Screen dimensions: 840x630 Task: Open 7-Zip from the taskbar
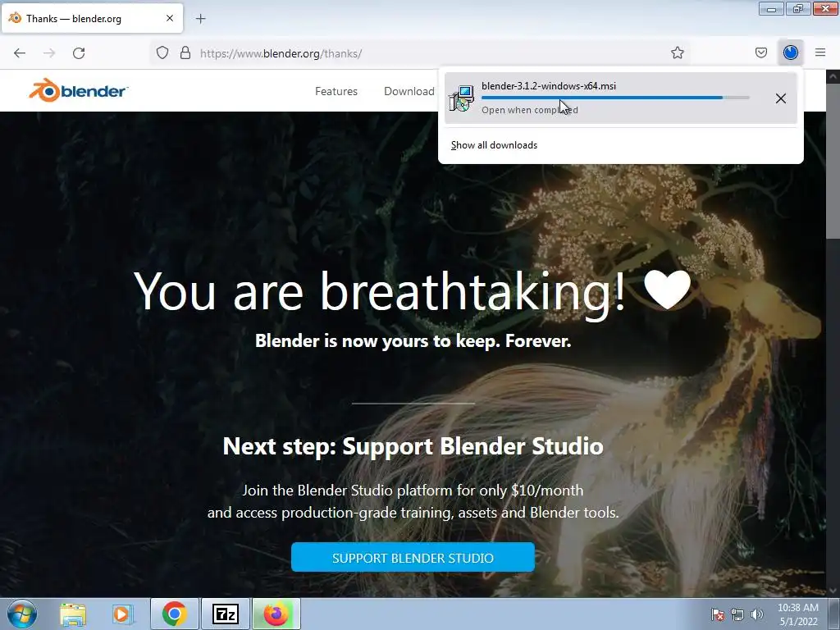(x=225, y=614)
